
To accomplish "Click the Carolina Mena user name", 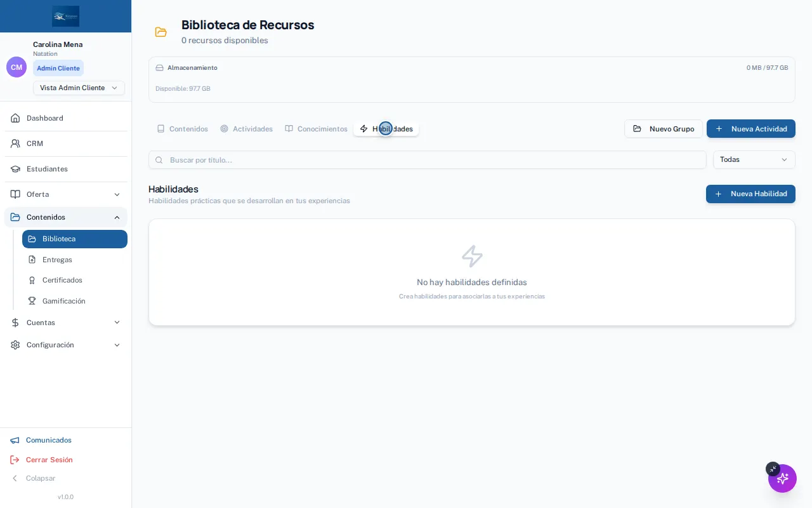I will click(x=58, y=44).
